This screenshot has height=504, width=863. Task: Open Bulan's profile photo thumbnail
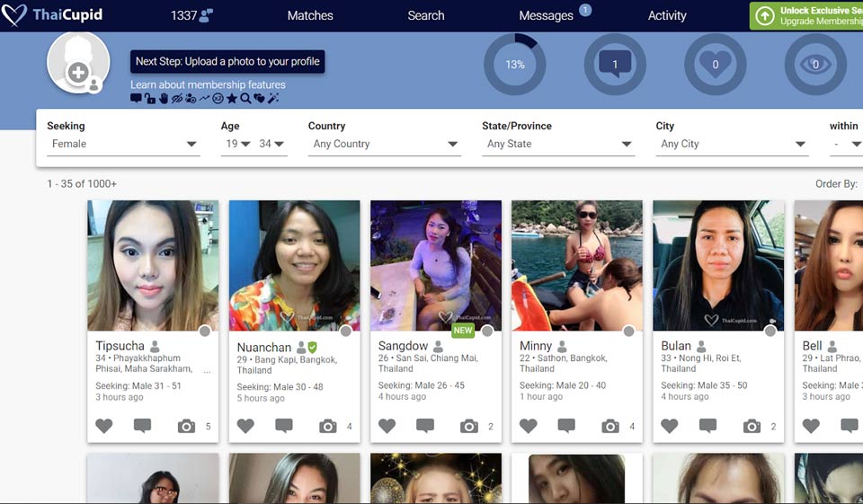718,265
